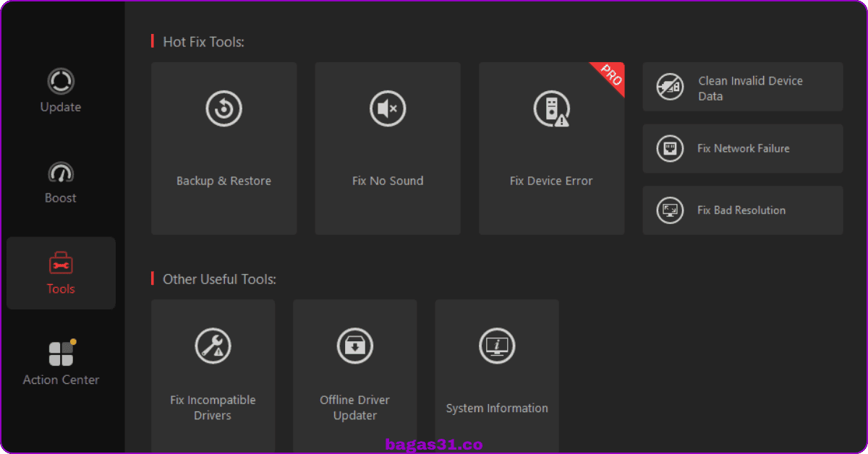The height and width of the screenshot is (454, 868).
Task: Run the Fix Network Failure label
Action: 744,148
